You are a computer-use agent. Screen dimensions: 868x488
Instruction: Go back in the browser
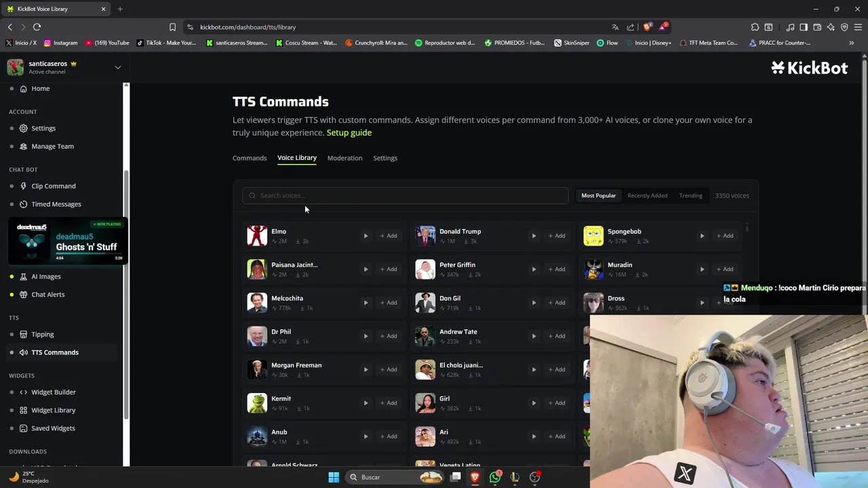(x=9, y=27)
